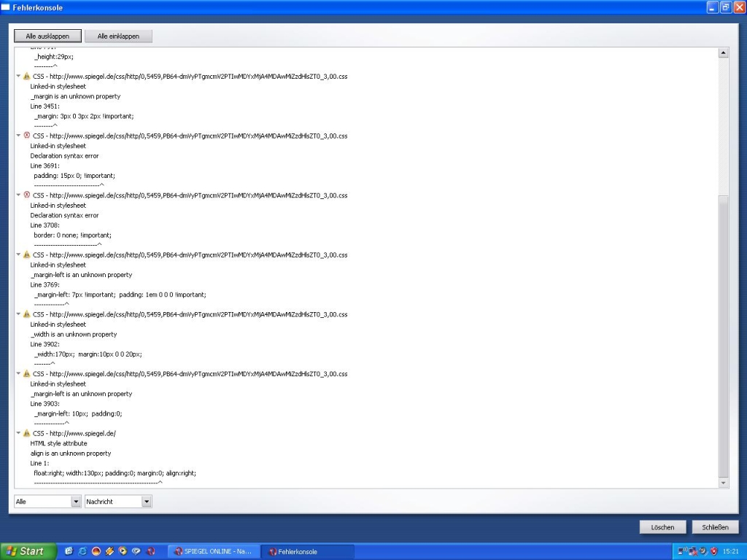
Task: Click warning icon of the _width Line 3902 entry
Action: click(x=27, y=314)
